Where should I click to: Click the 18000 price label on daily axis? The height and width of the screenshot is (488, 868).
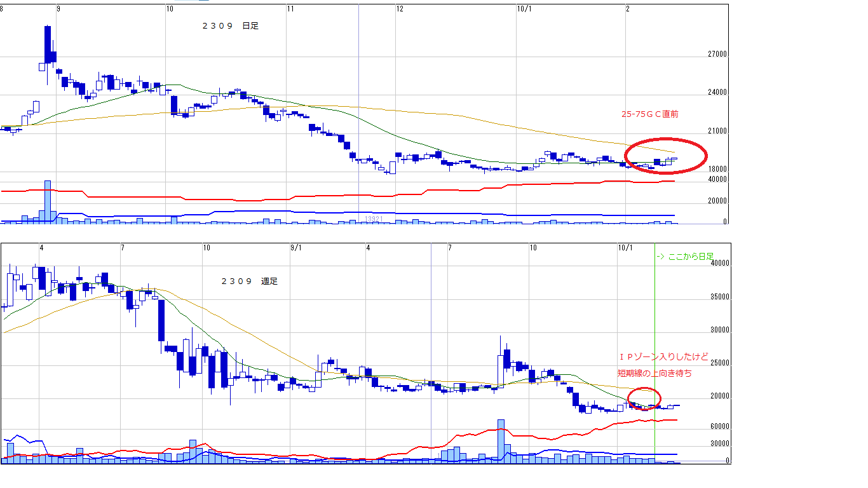click(x=719, y=170)
